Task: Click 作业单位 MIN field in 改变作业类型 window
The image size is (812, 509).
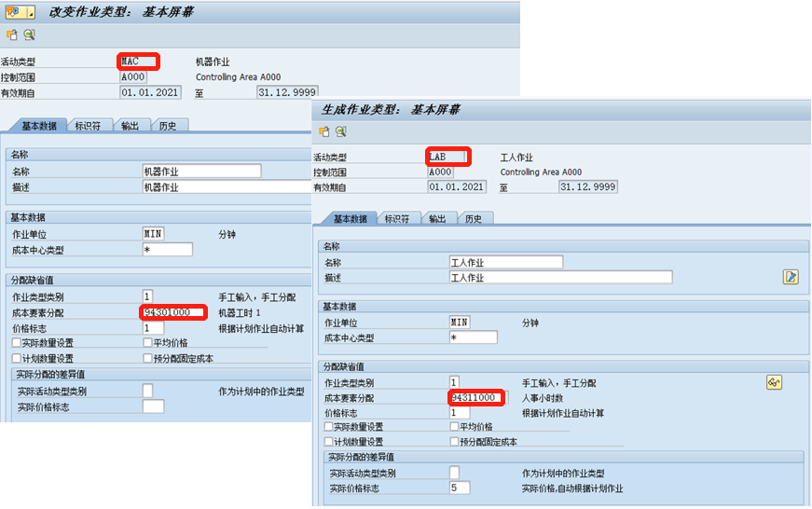Action: point(153,234)
